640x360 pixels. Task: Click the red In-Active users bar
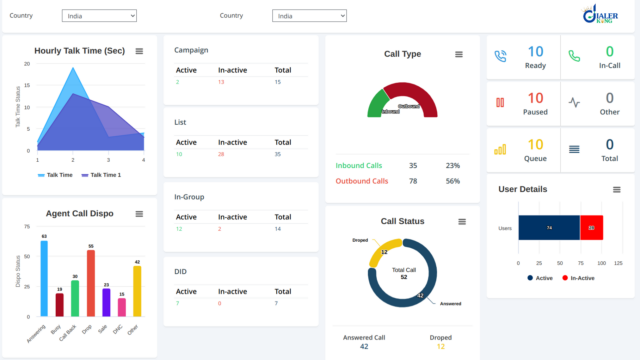pyautogui.click(x=591, y=228)
